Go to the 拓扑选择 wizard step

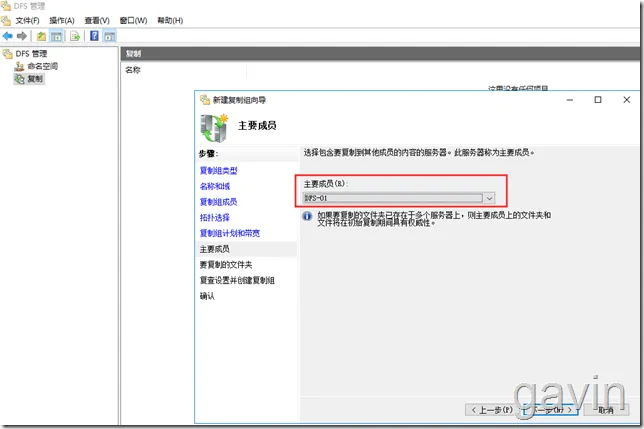[x=215, y=218]
